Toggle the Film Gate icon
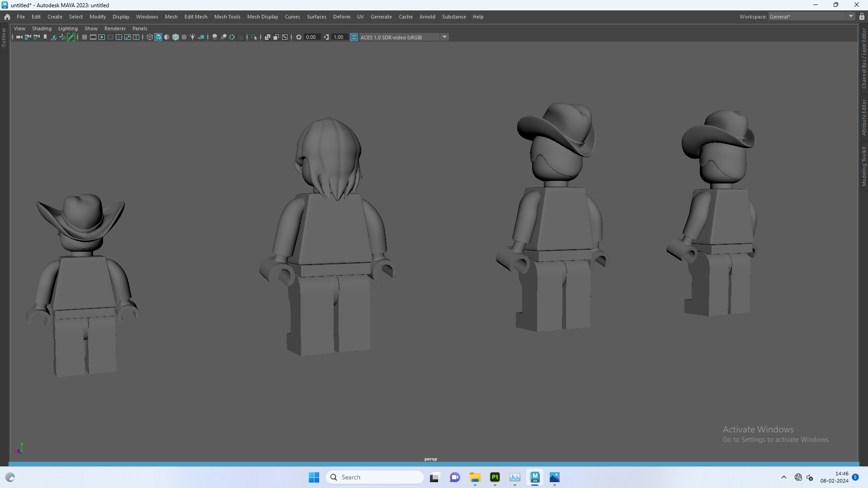This screenshot has width=868, height=488. point(93,37)
